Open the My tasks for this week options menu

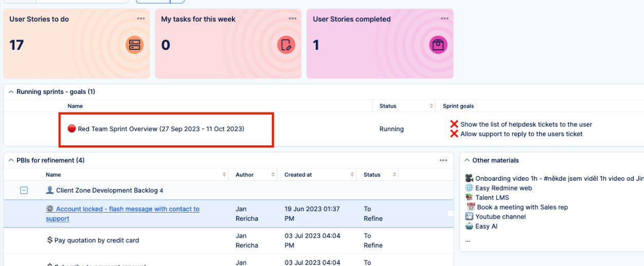click(292, 19)
